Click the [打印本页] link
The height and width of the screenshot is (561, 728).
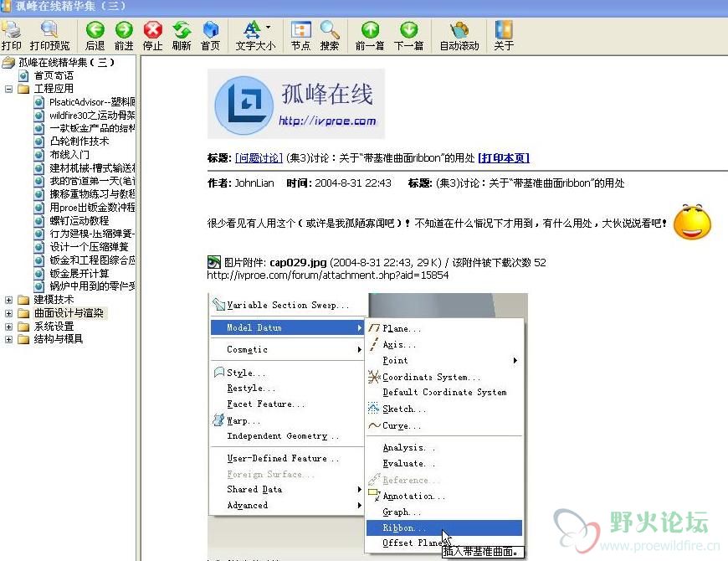click(x=504, y=158)
